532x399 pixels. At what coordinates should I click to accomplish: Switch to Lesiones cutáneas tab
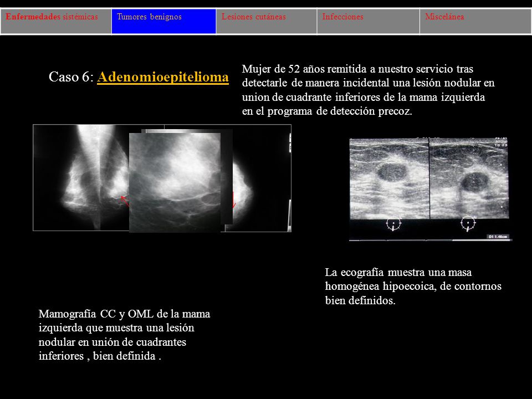click(x=267, y=22)
